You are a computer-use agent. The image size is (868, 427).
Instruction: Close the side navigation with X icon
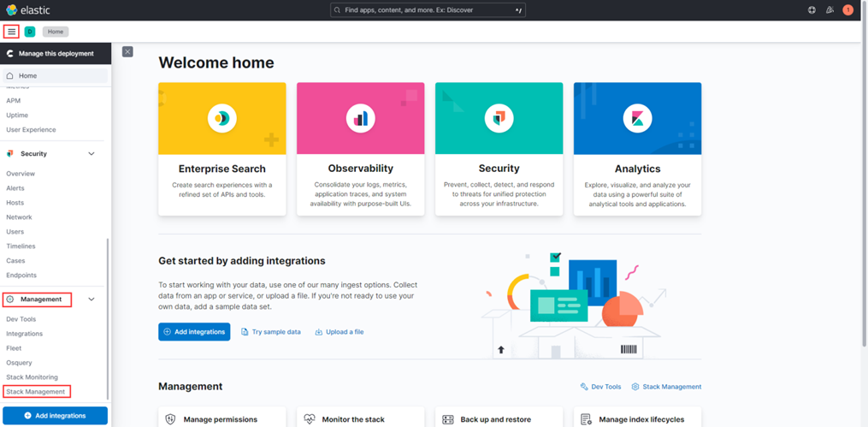click(x=127, y=51)
